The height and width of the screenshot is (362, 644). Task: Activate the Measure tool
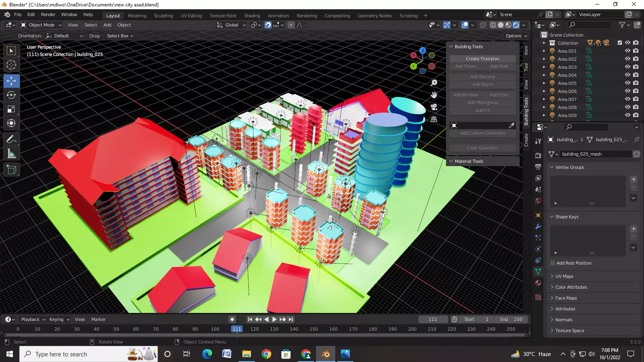click(x=11, y=154)
